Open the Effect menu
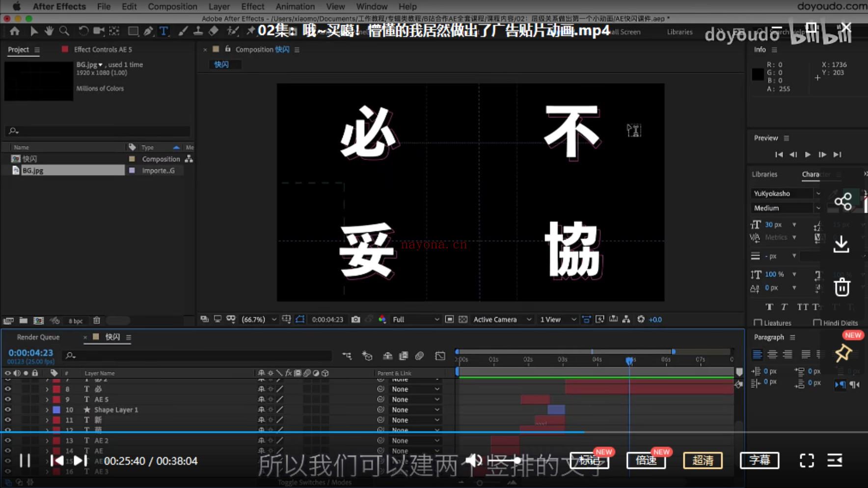This screenshot has width=868, height=488. point(252,6)
